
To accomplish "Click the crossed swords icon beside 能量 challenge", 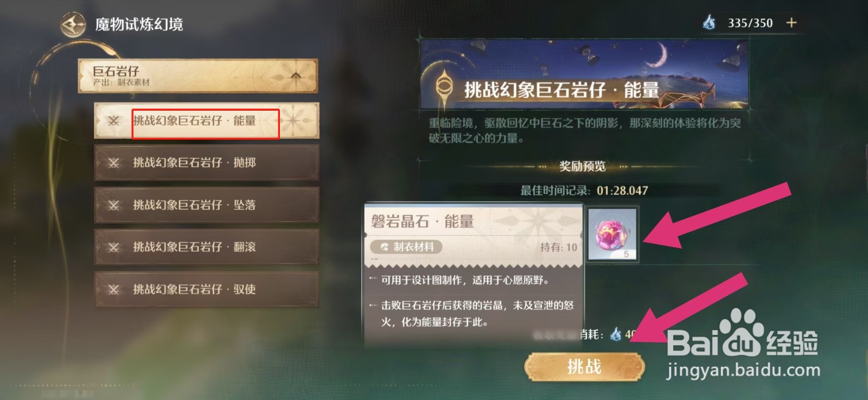I will [113, 120].
